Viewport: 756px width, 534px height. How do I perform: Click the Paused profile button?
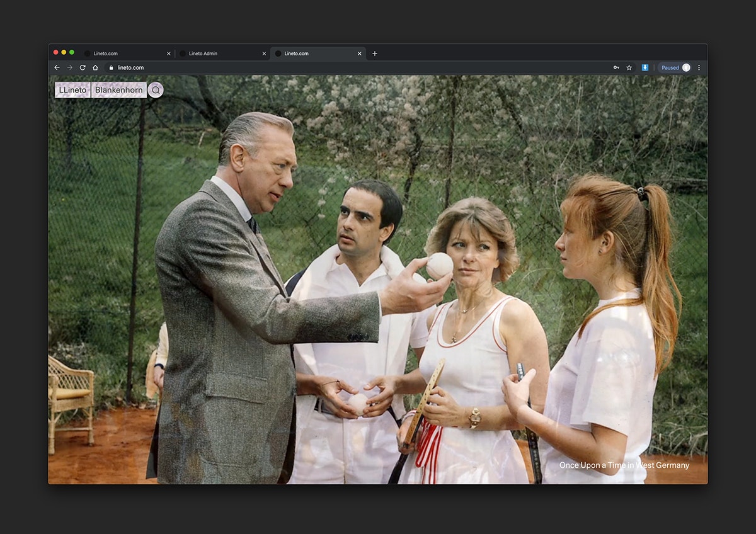pyautogui.click(x=674, y=67)
